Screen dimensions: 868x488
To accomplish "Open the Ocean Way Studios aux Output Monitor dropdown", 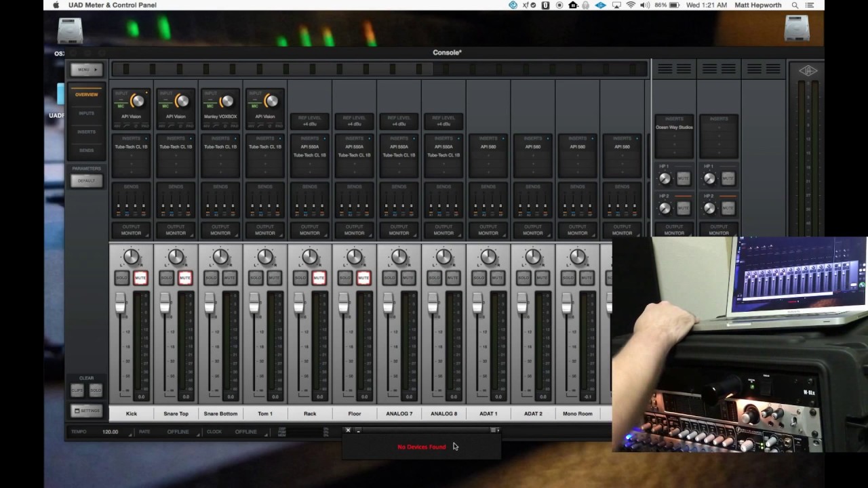I will [674, 230].
